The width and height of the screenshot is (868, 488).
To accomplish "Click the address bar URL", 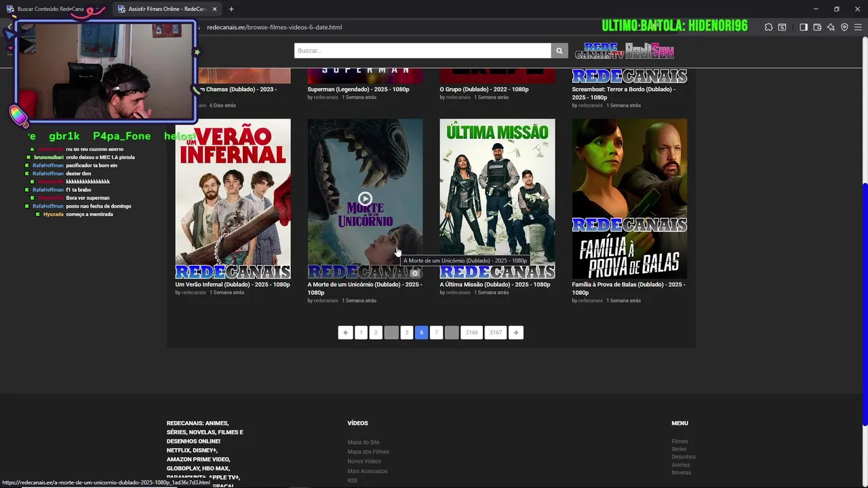I will point(274,27).
